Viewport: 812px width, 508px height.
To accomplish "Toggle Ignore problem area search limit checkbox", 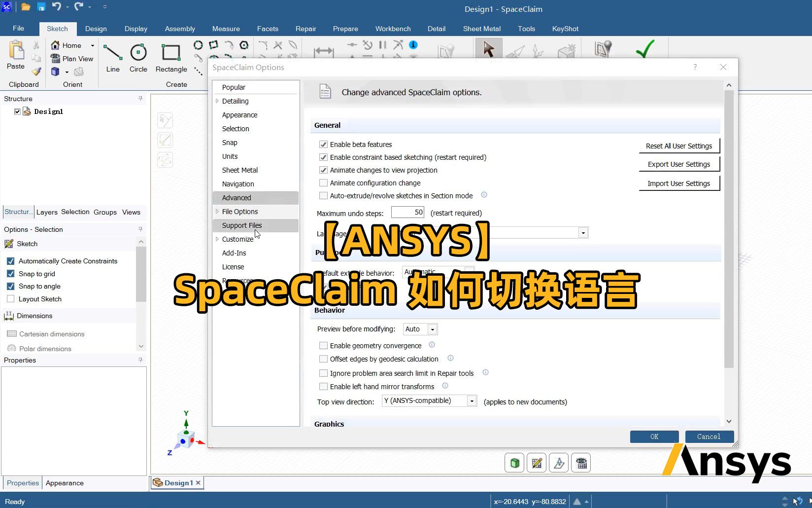I will pyautogui.click(x=323, y=373).
